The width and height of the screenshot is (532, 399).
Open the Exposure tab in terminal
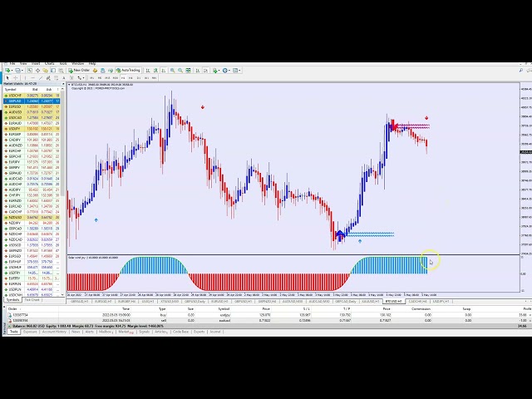coord(30,331)
